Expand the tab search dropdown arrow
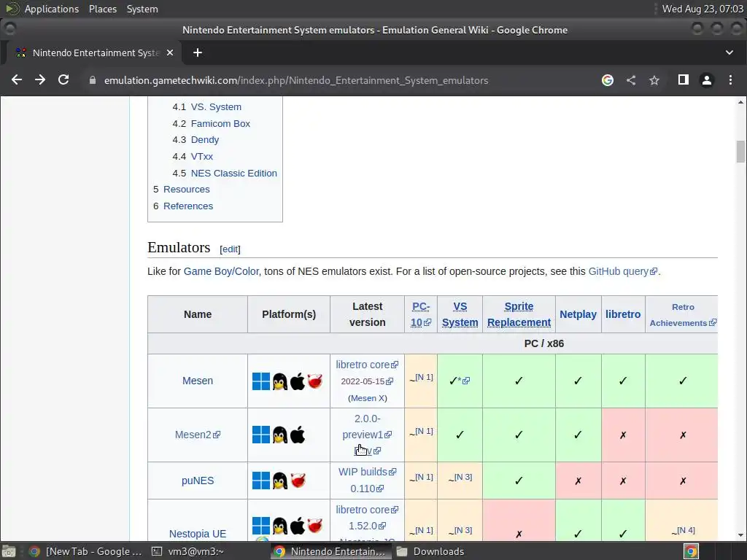747x560 pixels. 729,52
